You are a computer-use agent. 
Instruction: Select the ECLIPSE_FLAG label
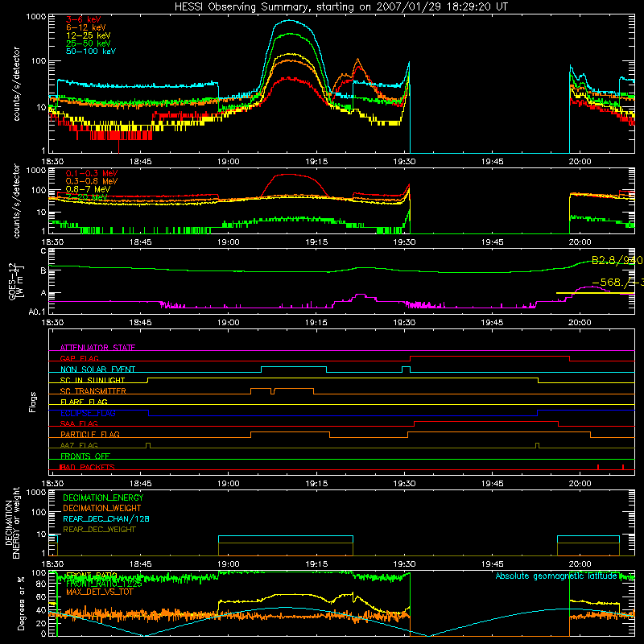[88, 413]
